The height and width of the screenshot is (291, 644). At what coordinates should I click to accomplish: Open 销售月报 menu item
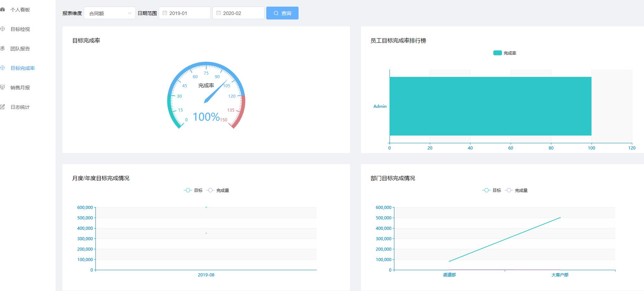20,88
